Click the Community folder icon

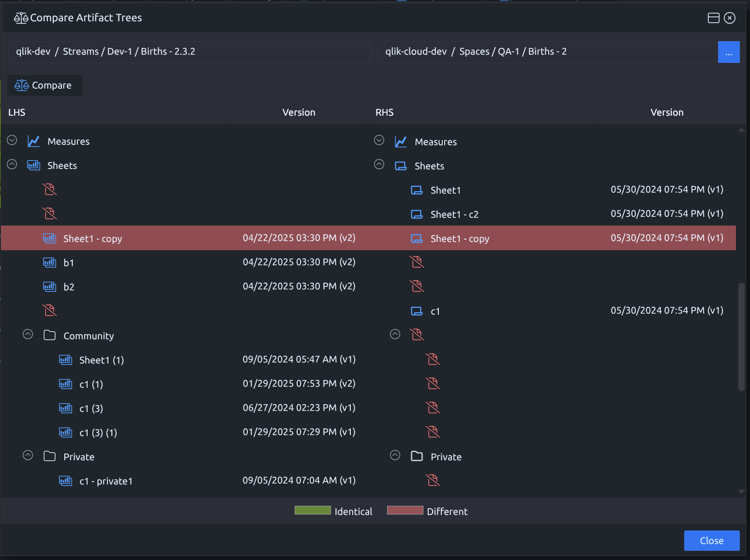[49, 335]
